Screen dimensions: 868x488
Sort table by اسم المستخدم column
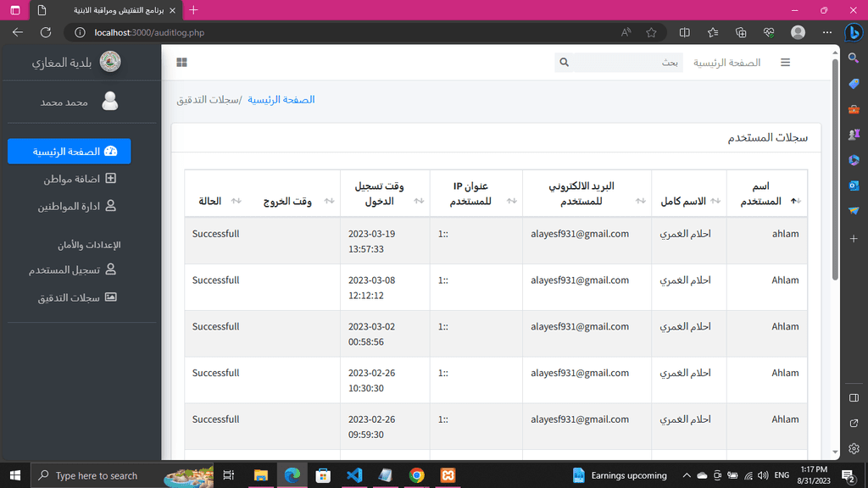click(x=766, y=193)
